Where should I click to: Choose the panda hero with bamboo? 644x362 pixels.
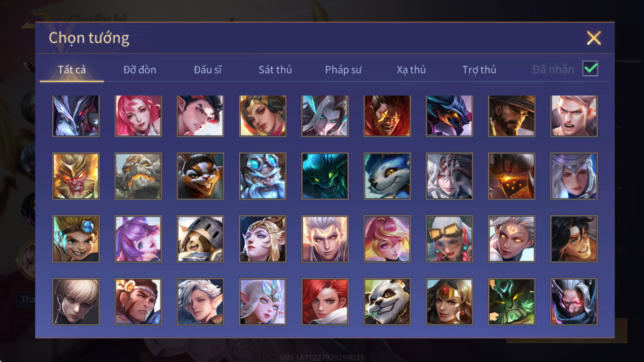click(387, 302)
